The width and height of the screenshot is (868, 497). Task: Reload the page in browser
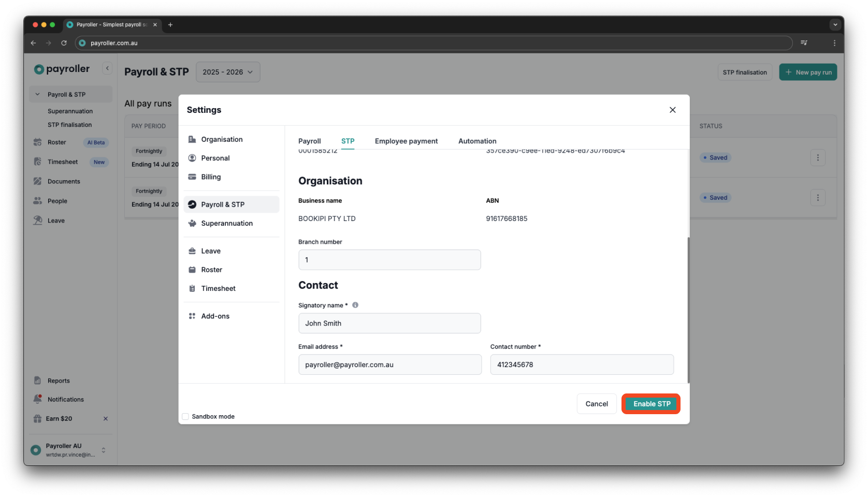coord(64,43)
